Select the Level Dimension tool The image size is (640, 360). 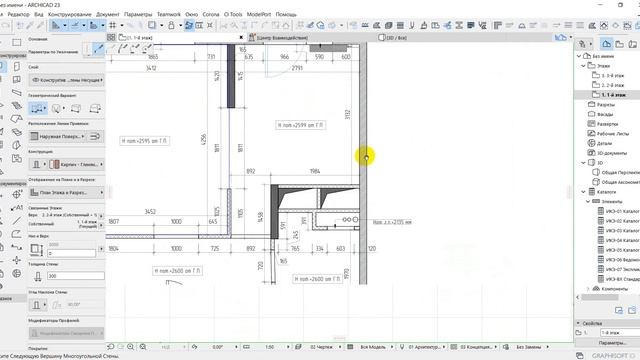(17, 195)
